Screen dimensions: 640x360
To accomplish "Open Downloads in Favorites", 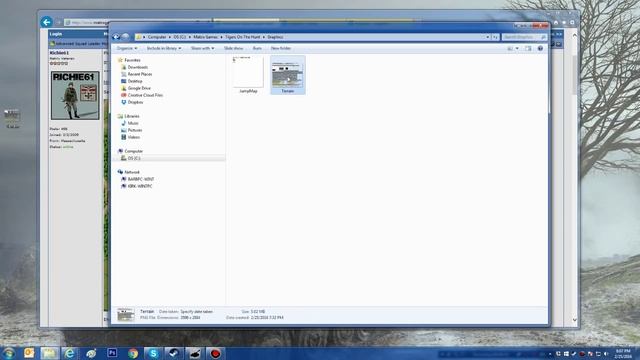I will click(x=138, y=67).
